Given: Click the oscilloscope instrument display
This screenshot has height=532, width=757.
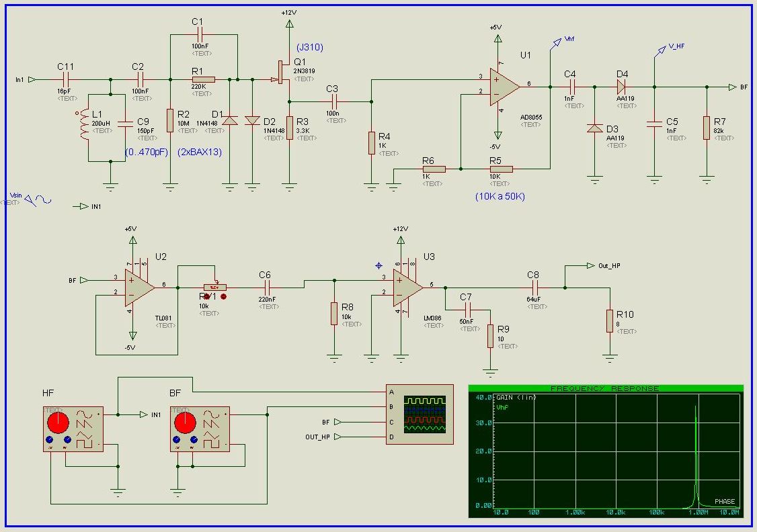Looking at the screenshot, I should click(424, 414).
